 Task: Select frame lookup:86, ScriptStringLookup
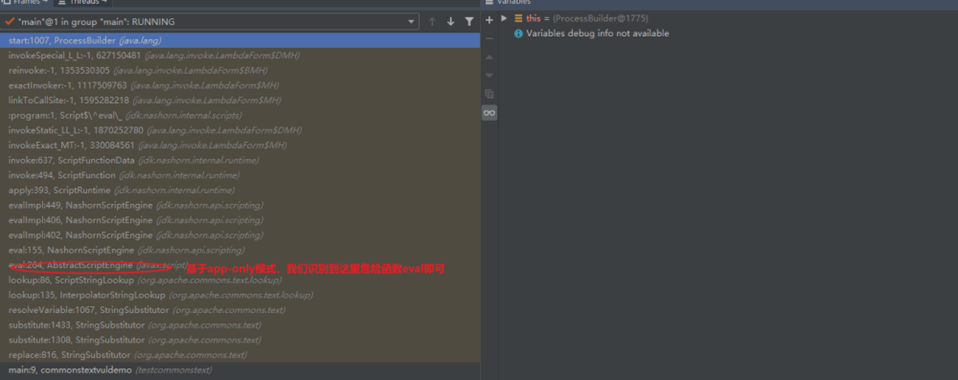coord(240,280)
